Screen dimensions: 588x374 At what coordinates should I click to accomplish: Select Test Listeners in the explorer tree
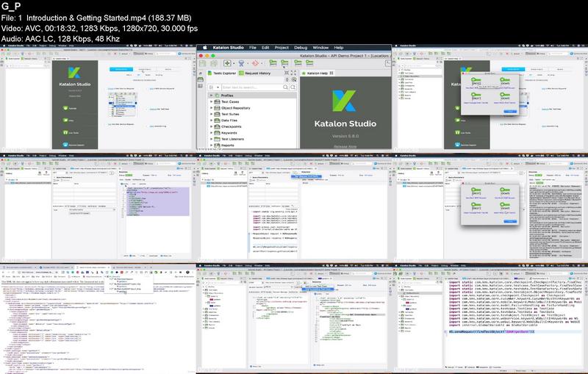tap(232, 139)
